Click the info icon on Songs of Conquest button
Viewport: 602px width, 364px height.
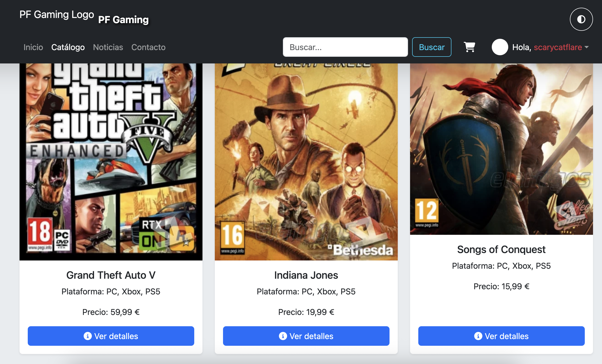(478, 336)
